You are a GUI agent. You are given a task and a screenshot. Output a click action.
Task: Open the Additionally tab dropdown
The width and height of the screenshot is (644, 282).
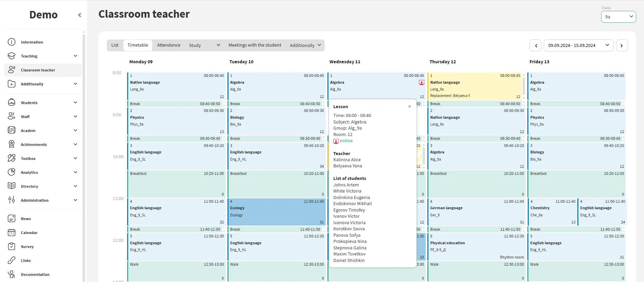pos(305,45)
